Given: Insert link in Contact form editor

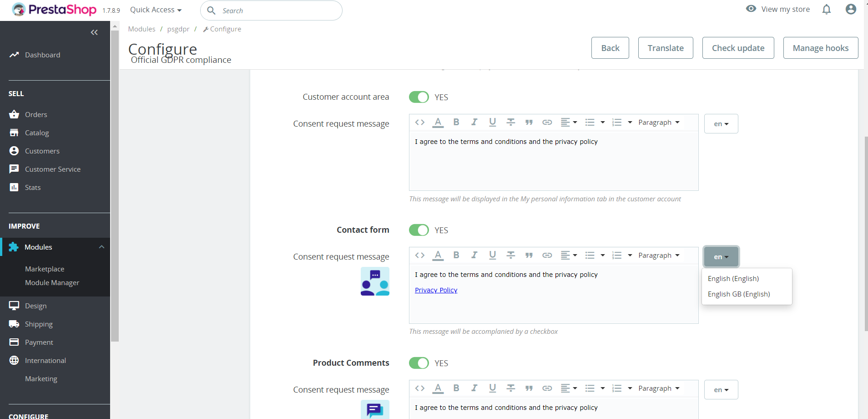Looking at the screenshot, I should point(547,255).
